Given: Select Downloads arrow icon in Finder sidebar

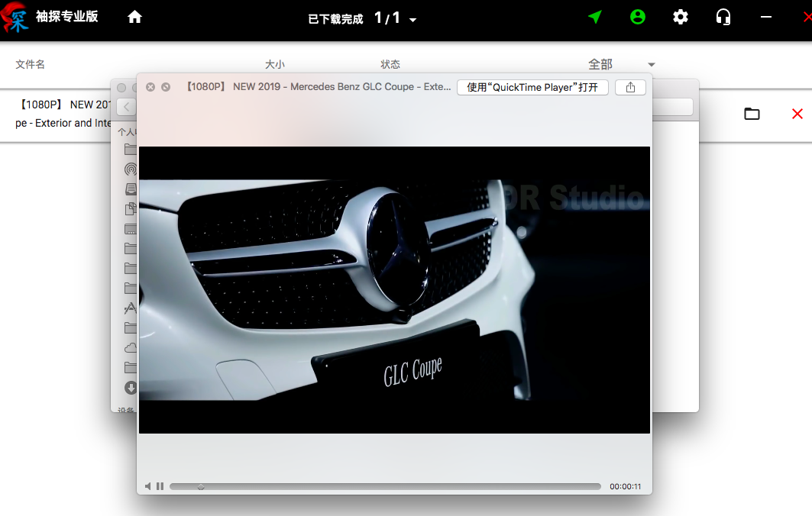Looking at the screenshot, I should (x=131, y=387).
